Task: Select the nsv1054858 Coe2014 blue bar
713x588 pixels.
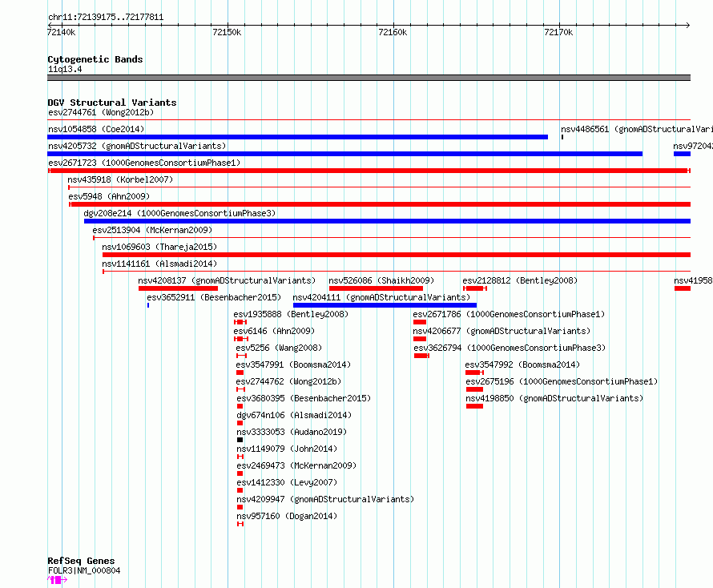Action: [x=298, y=137]
